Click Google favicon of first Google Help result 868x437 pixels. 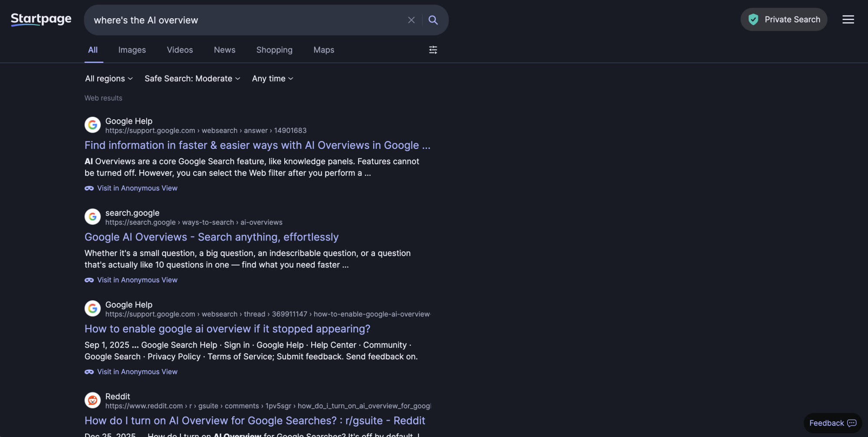tap(92, 125)
